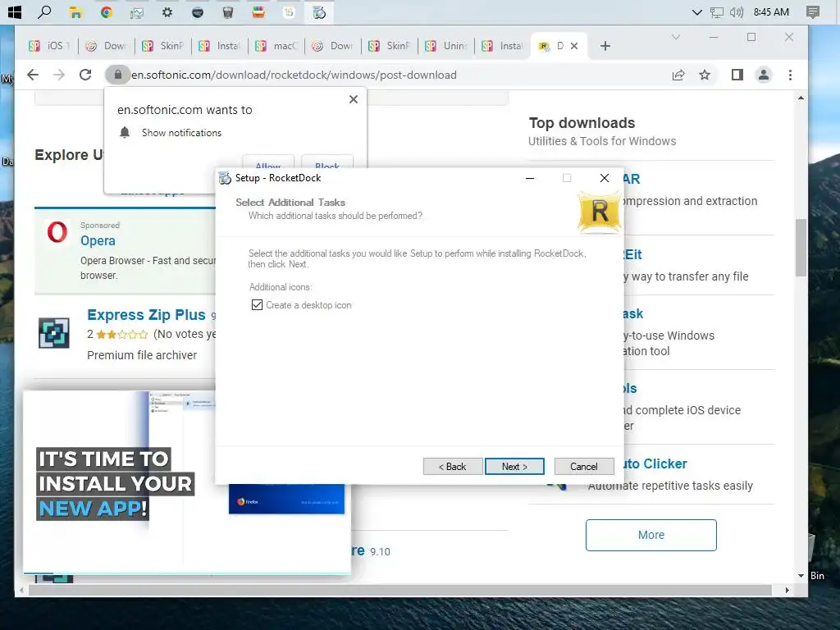
Task: Click the 'More' top downloads button
Action: pos(651,535)
